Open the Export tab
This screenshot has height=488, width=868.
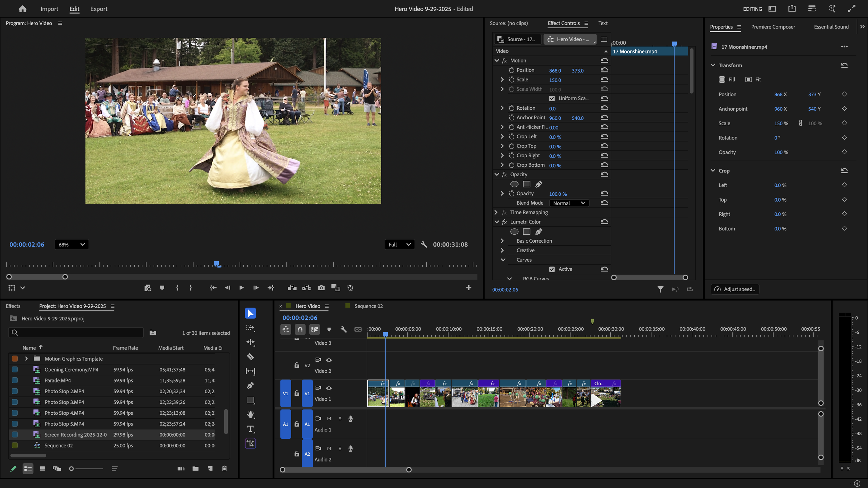click(x=99, y=9)
